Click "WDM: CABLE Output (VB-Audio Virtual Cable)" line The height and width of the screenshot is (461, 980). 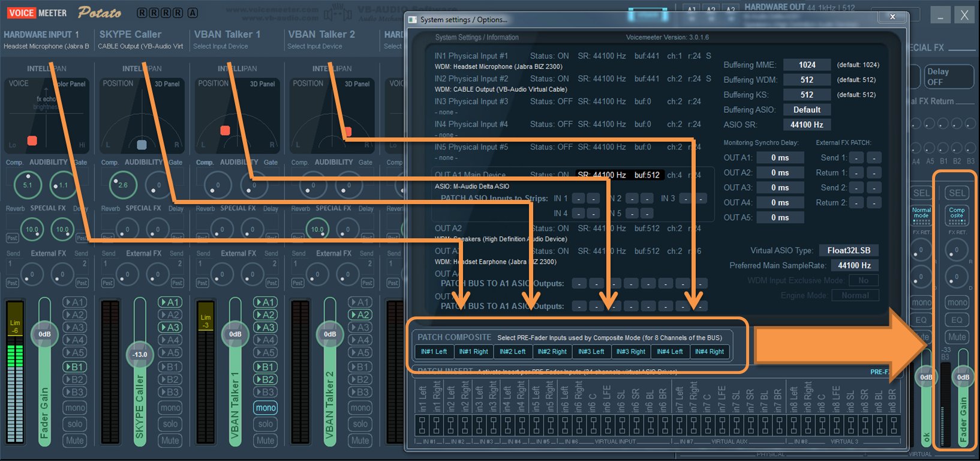(501, 89)
